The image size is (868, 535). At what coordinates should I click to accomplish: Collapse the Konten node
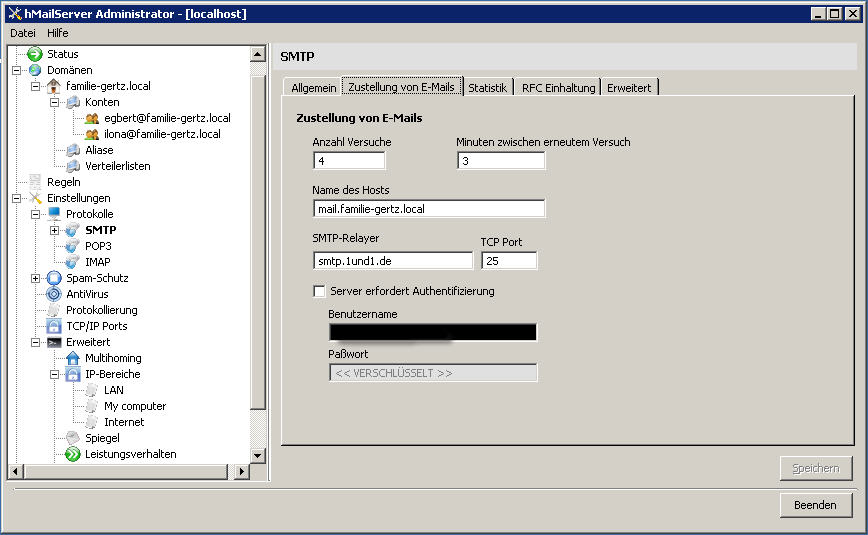pyautogui.click(x=54, y=102)
